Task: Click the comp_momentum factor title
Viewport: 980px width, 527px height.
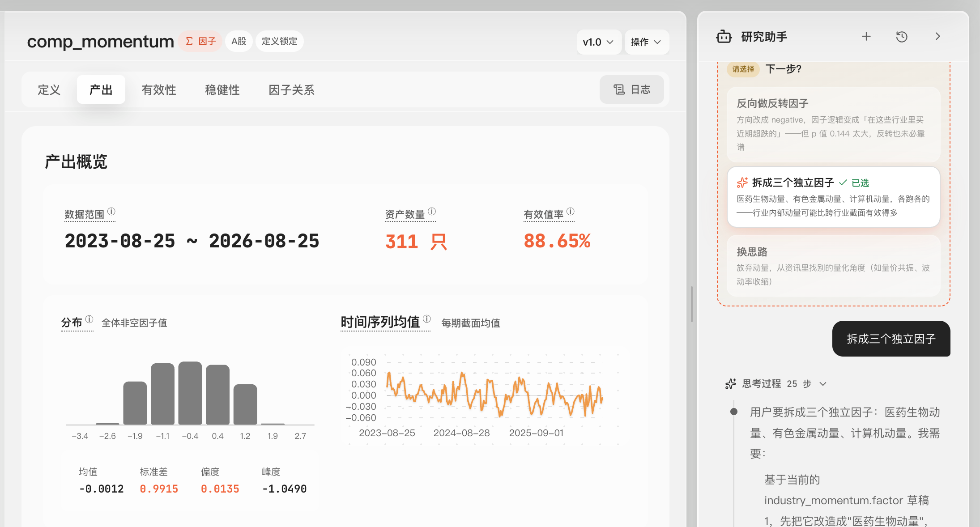Action: click(x=100, y=42)
